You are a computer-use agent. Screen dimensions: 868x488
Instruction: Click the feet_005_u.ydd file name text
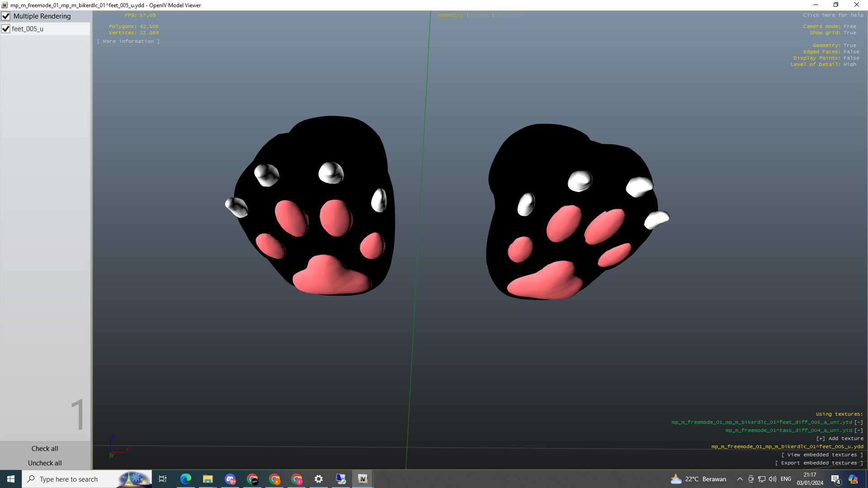point(787,447)
